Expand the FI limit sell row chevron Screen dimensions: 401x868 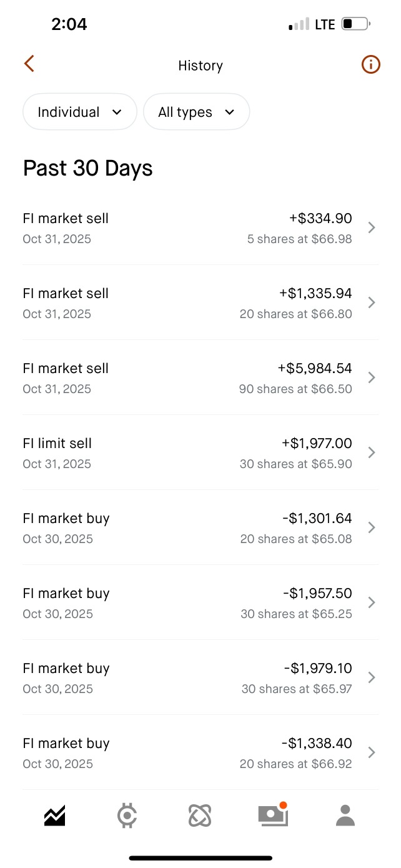pos(372,452)
